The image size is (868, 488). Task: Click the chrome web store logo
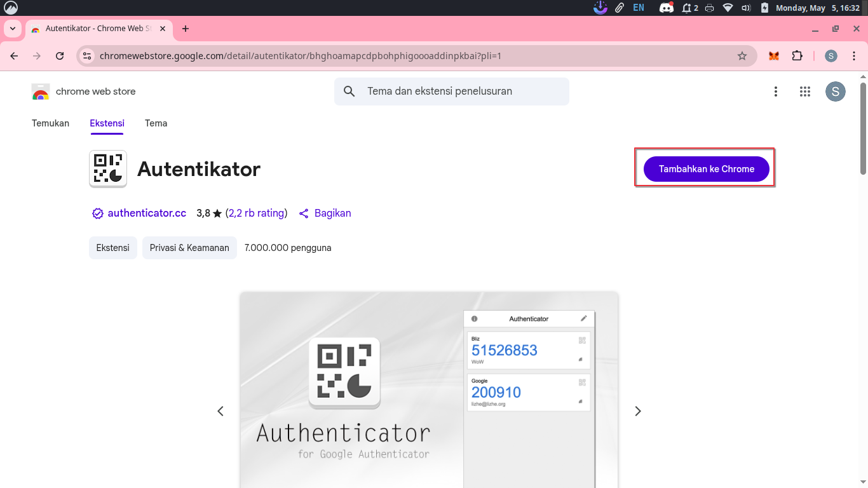(83, 91)
